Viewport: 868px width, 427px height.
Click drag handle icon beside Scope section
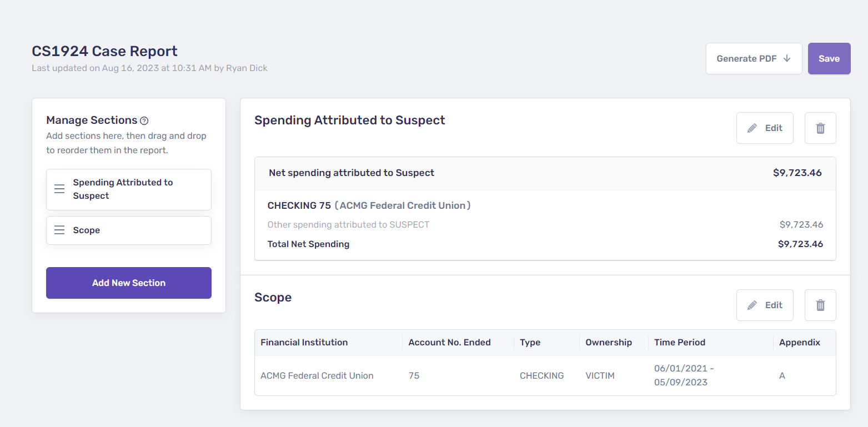(x=59, y=230)
